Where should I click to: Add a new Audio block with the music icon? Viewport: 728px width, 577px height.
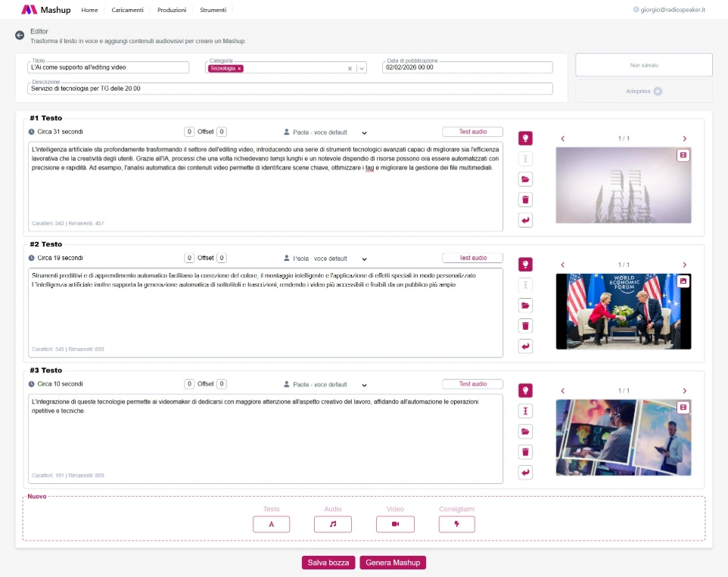pos(333,524)
